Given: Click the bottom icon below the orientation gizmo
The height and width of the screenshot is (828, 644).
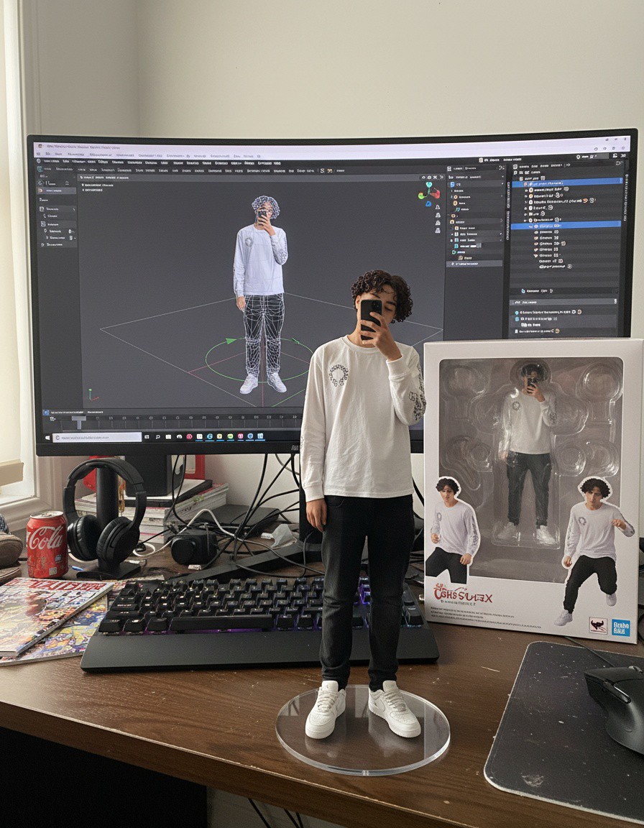Looking at the screenshot, I should (437, 230).
